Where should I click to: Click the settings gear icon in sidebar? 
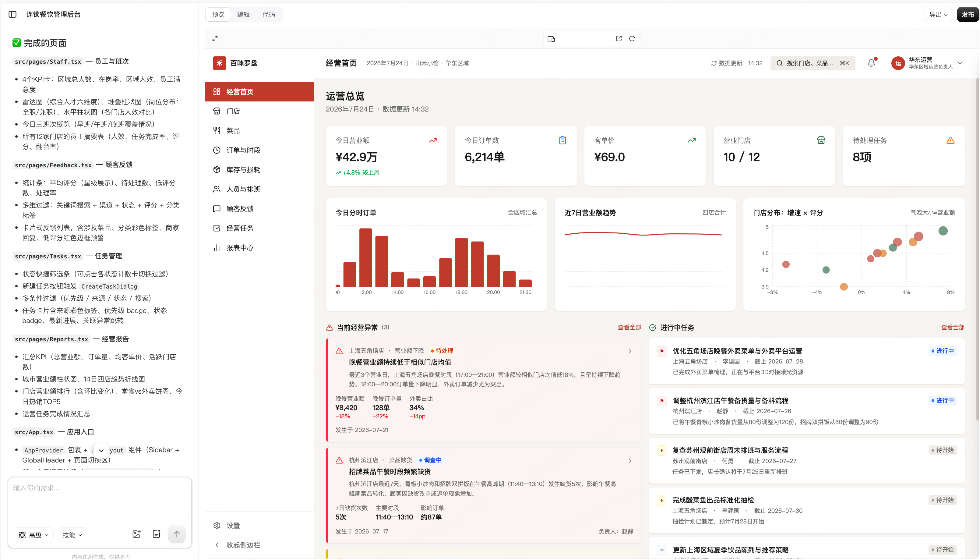[217, 525]
